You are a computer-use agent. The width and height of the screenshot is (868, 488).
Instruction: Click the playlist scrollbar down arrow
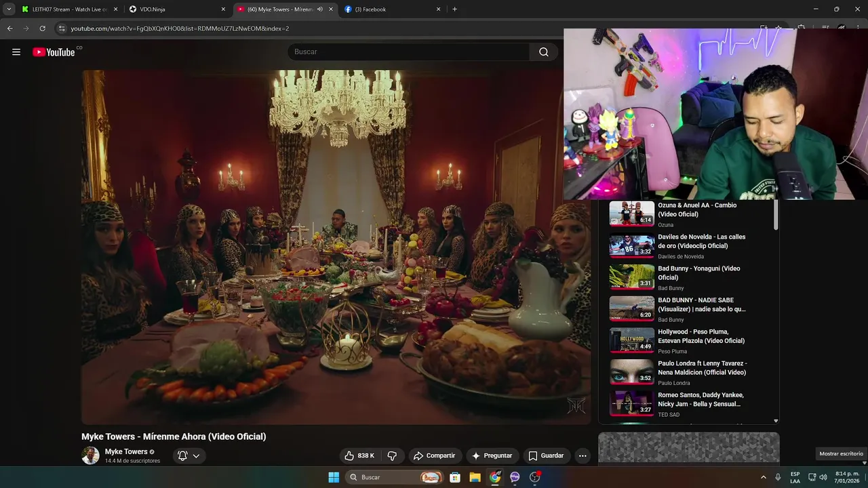(x=776, y=421)
